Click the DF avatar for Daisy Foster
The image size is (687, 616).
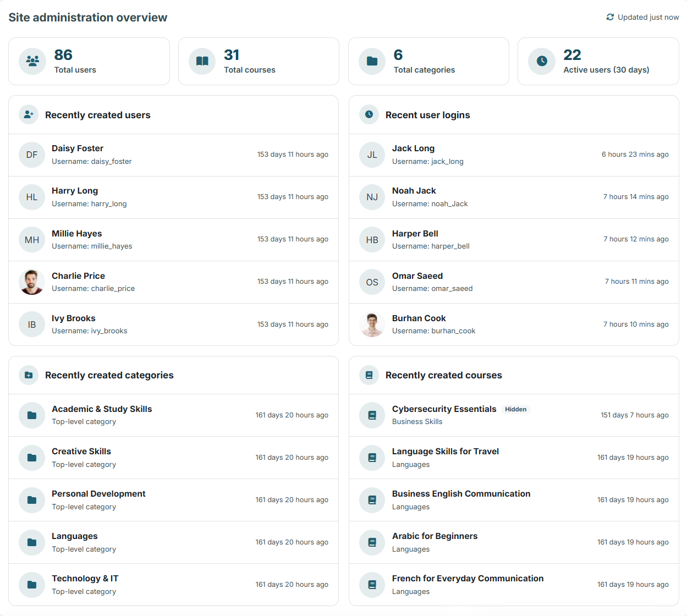(32, 155)
